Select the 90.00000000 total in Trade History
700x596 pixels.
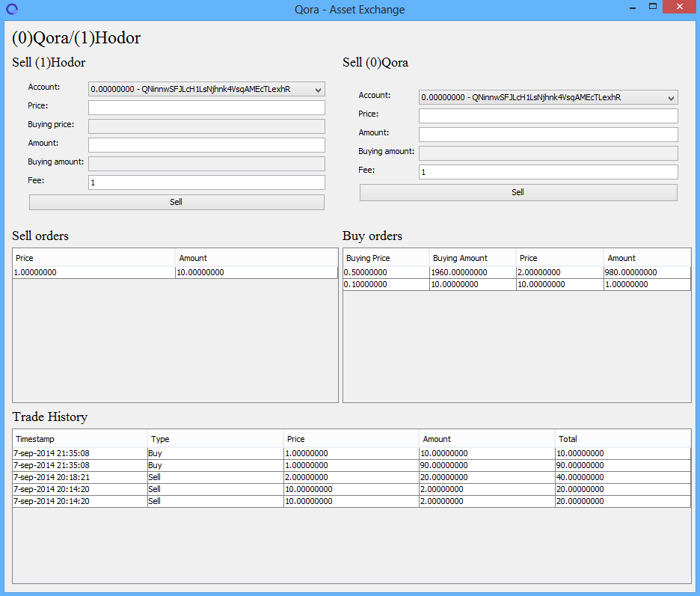[623, 465]
